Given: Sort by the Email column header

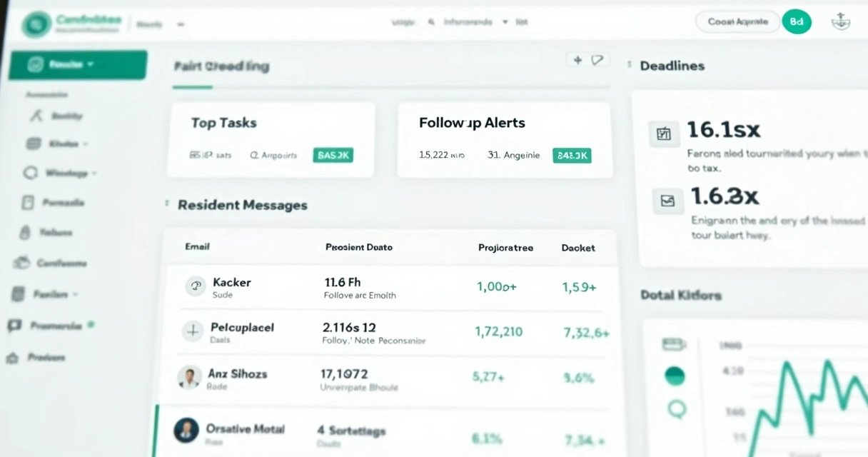Looking at the screenshot, I should tap(197, 247).
